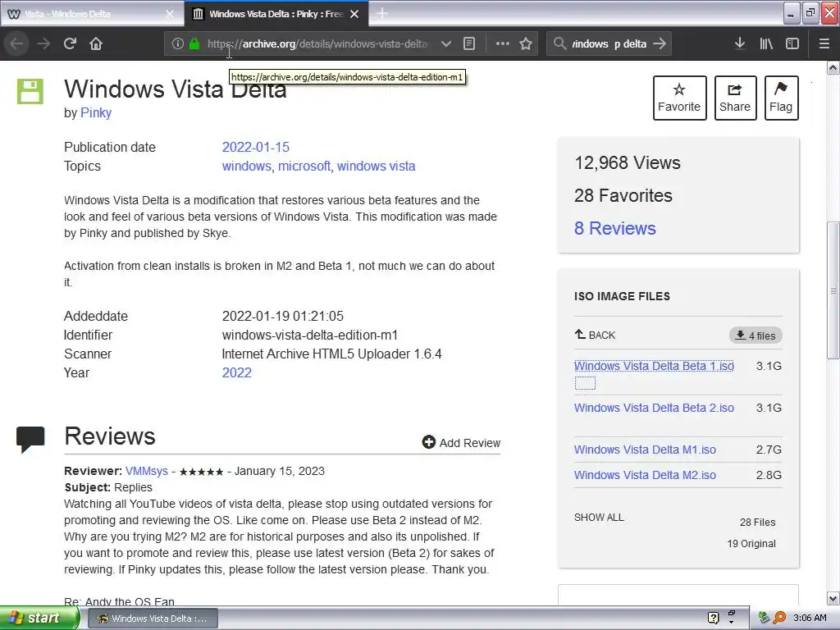This screenshot has height=630, width=840.
Task: Click the magnifier tray icon
Action: point(779,618)
